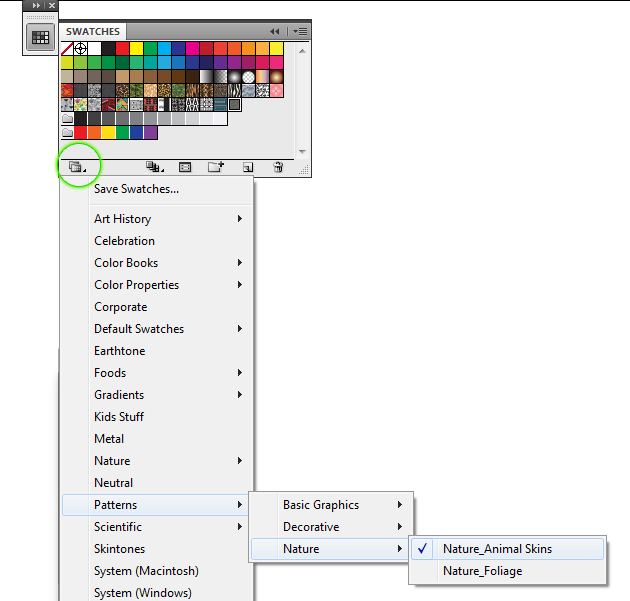Select the purple swatch in brights group

[x=150, y=133]
